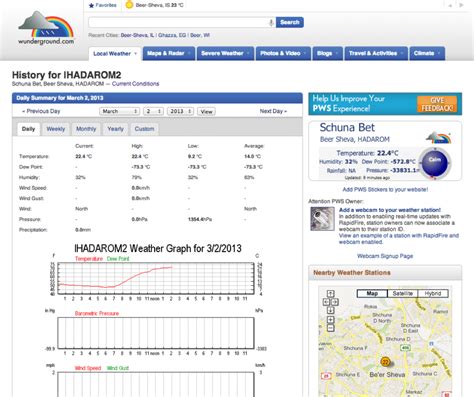The height and width of the screenshot is (397, 474).
Task: Open the Blogs menu
Action: [x=327, y=53]
